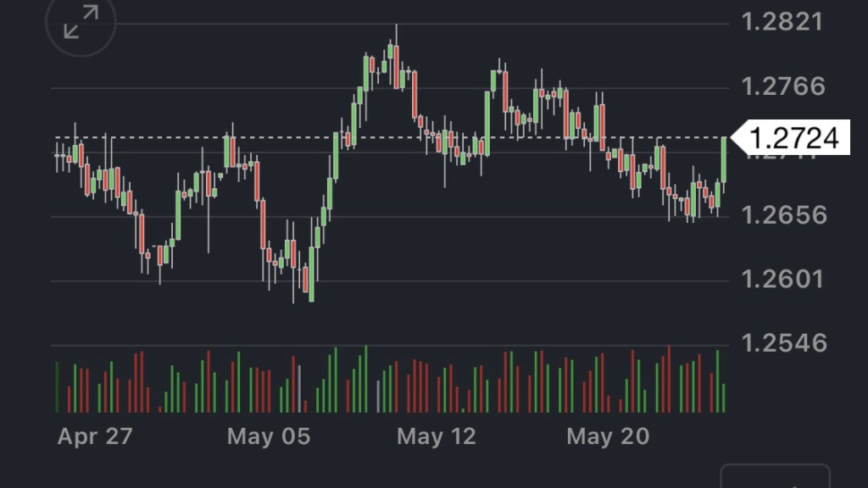Viewport: 868px width, 488px height.
Task: Select the 1.2546 price level label
Action: (x=782, y=343)
